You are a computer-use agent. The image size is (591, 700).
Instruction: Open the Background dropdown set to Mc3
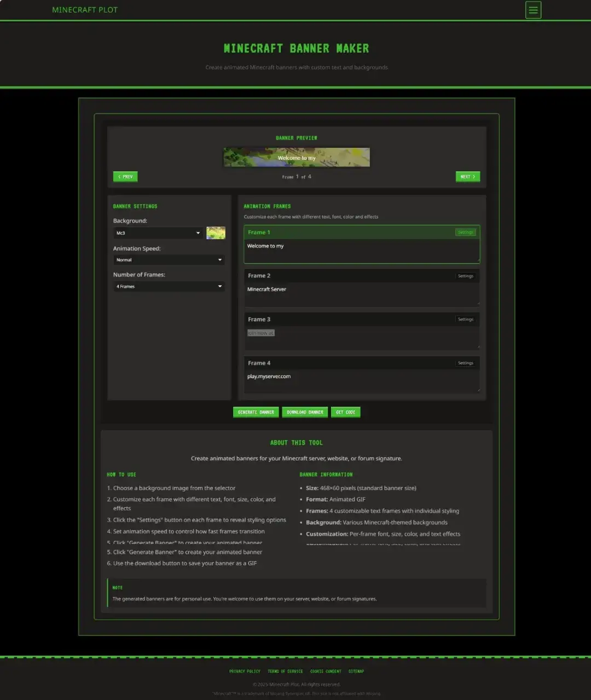(158, 233)
